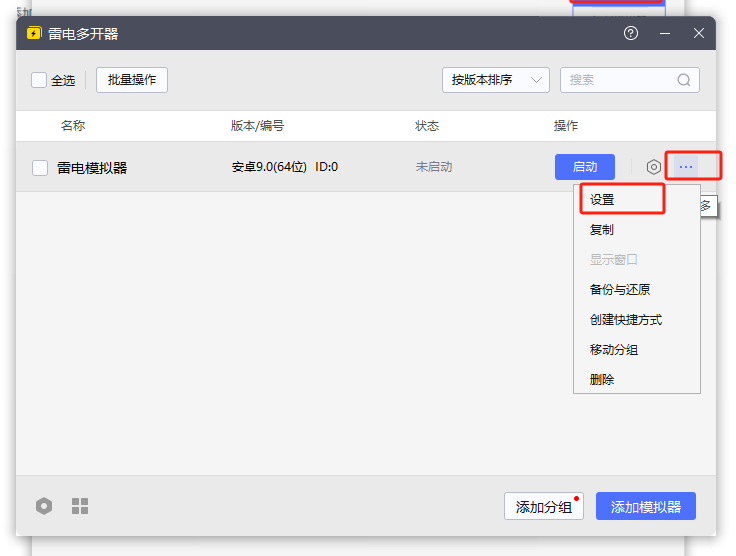
Task: Minimize the 雷电多开器 window
Action: pos(665,33)
